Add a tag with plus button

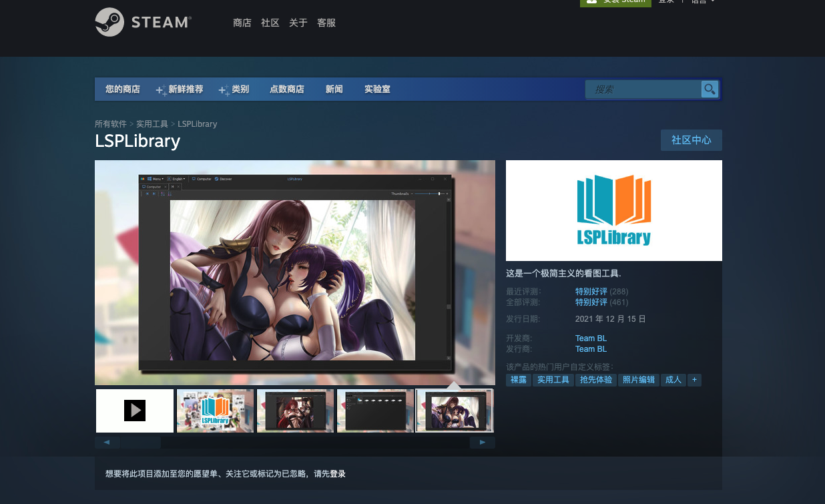tap(694, 380)
